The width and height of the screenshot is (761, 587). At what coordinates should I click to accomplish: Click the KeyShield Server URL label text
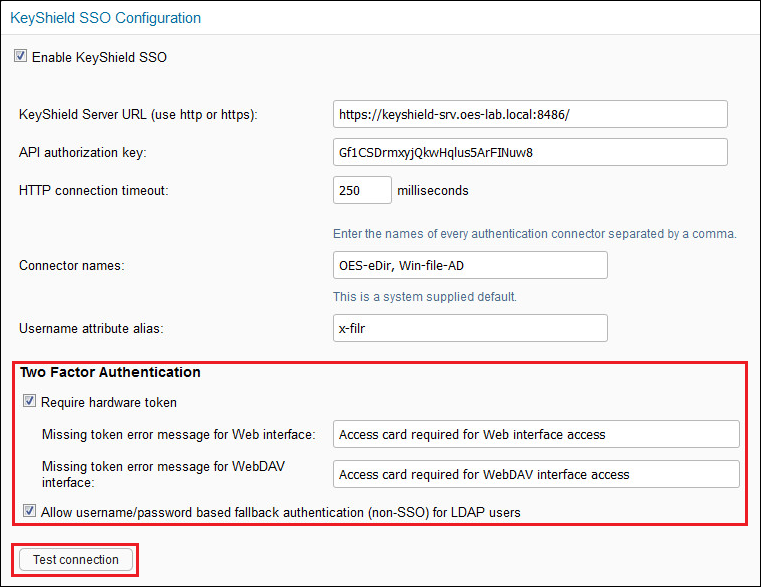click(138, 115)
